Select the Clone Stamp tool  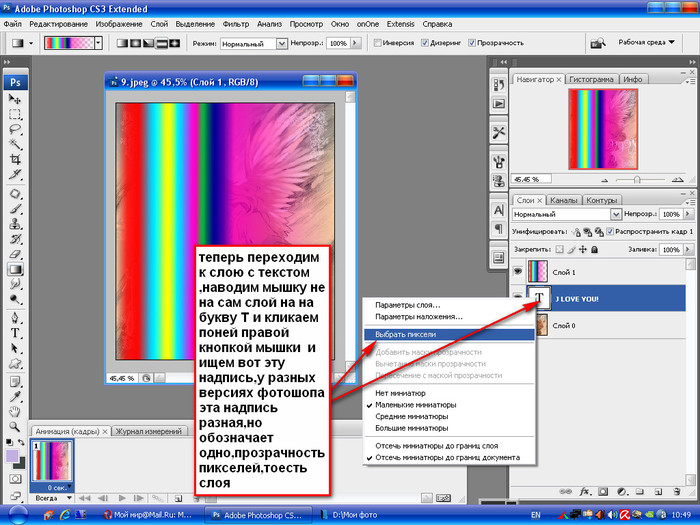tap(15, 224)
